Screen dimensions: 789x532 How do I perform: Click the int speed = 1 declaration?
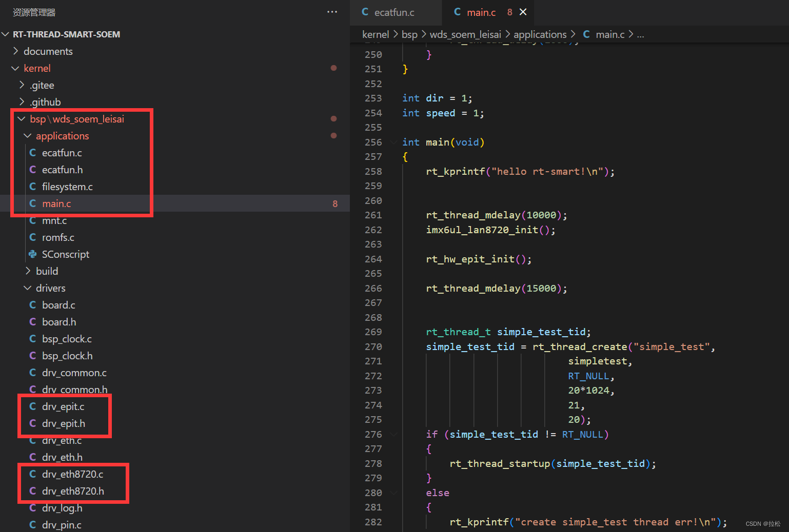click(x=443, y=113)
